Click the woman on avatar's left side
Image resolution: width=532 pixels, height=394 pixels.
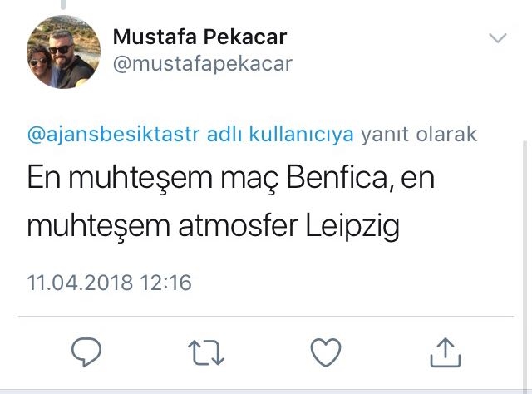click(40, 65)
